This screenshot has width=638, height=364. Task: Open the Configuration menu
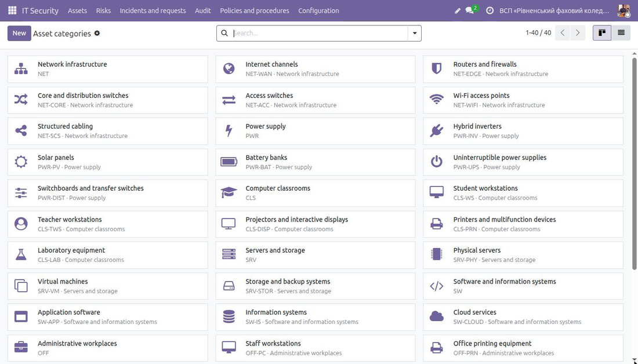coord(318,10)
